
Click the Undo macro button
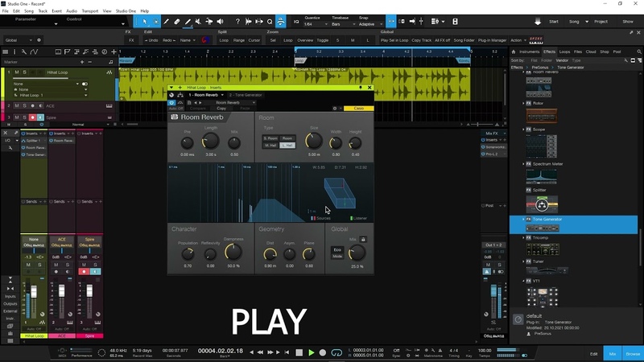151,40
